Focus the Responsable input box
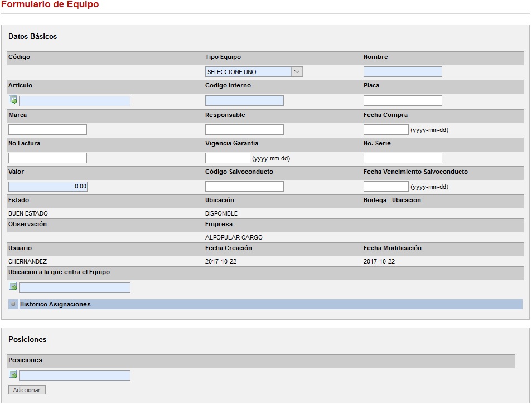Screen dimensions: 532x405 [244, 130]
